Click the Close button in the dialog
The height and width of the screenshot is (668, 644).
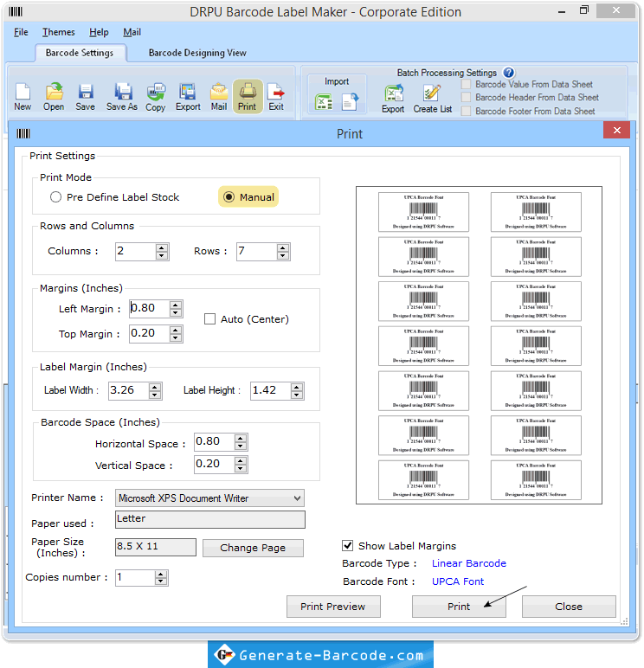[x=569, y=607]
